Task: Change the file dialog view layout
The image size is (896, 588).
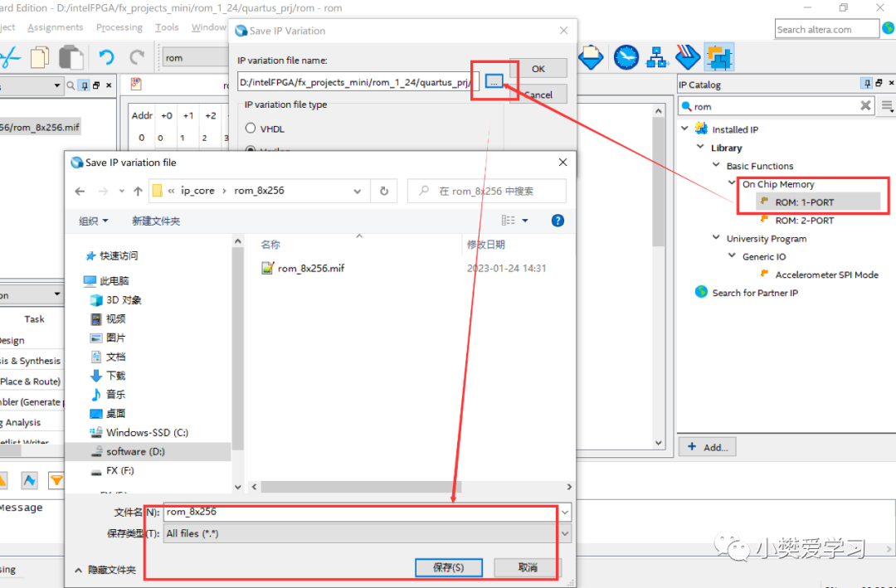Action: point(509,221)
